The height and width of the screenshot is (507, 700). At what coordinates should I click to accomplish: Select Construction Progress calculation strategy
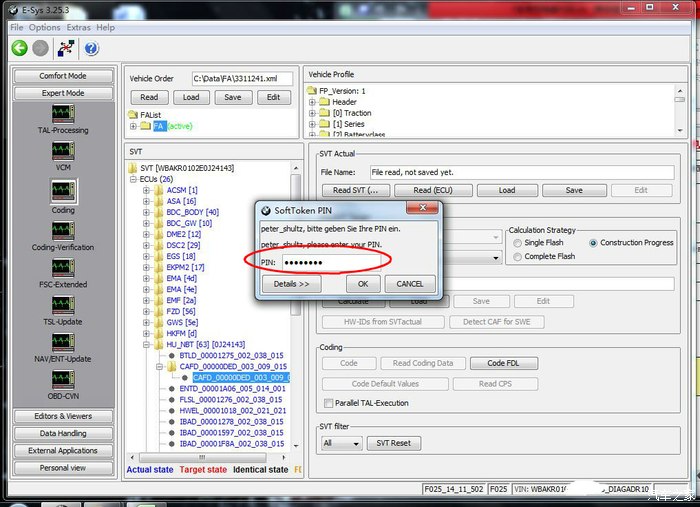593,243
